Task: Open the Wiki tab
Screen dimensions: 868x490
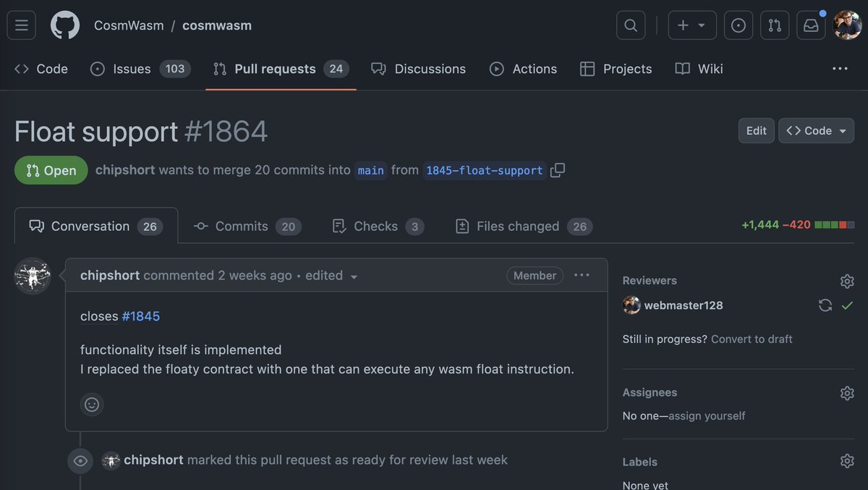Action: pos(699,69)
